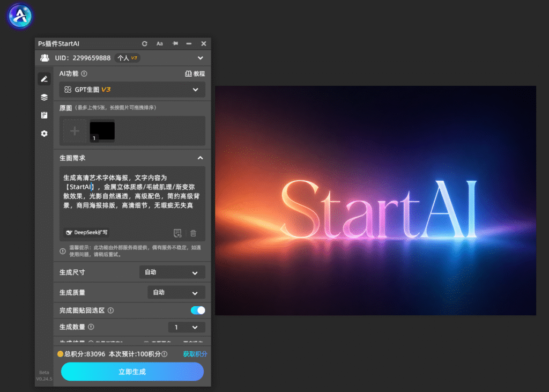Click the prompt template list icon
This screenshot has height=392, width=549.
click(177, 233)
